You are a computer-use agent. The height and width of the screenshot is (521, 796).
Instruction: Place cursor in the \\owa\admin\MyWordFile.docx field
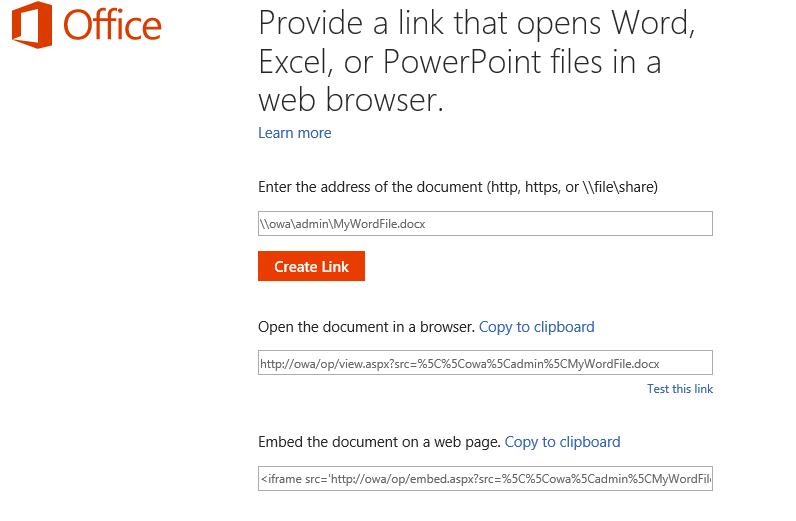[x=485, y=223]
